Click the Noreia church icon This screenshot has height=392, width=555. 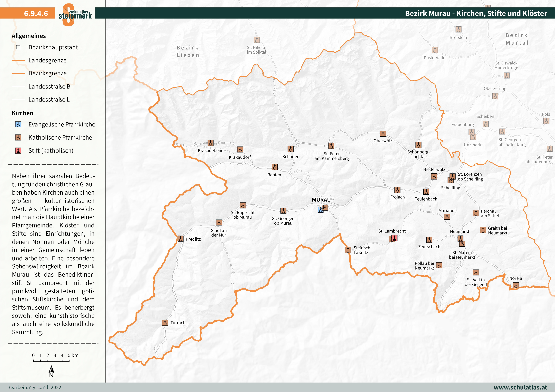pos(516,285)
